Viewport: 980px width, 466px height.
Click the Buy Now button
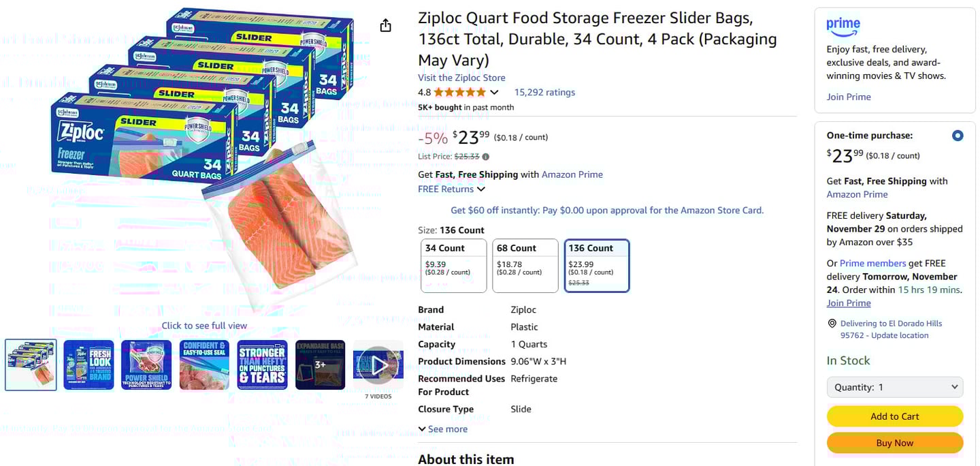[895, 443]
